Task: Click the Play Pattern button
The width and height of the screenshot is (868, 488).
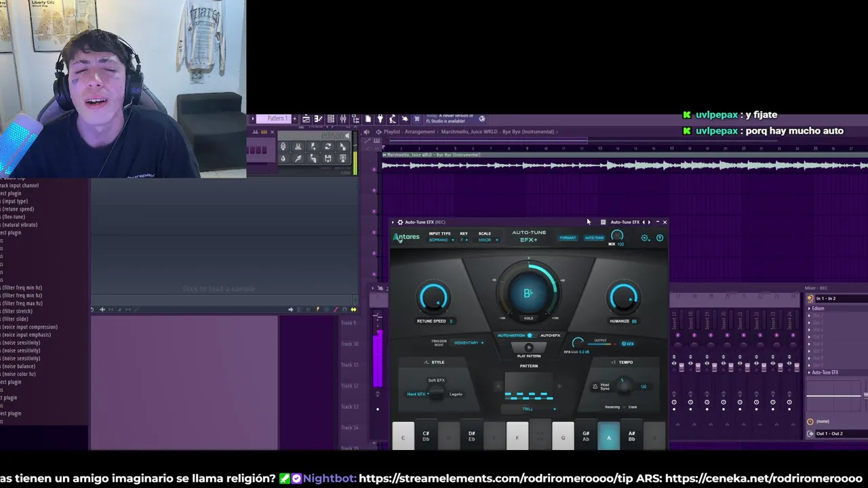Action: pos(529,348)
